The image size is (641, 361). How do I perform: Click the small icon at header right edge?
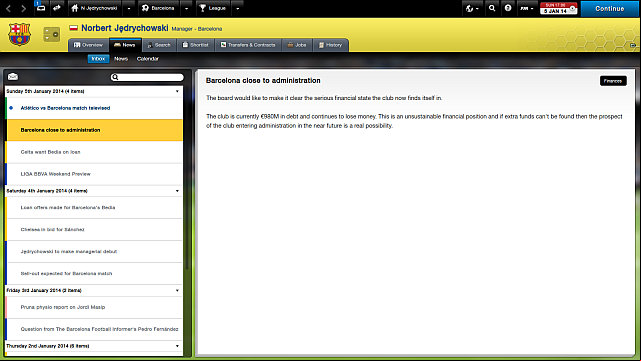[x=633, y=45]
